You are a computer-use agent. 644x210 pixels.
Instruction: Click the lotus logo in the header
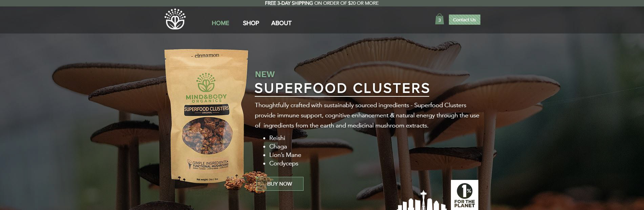175,19
